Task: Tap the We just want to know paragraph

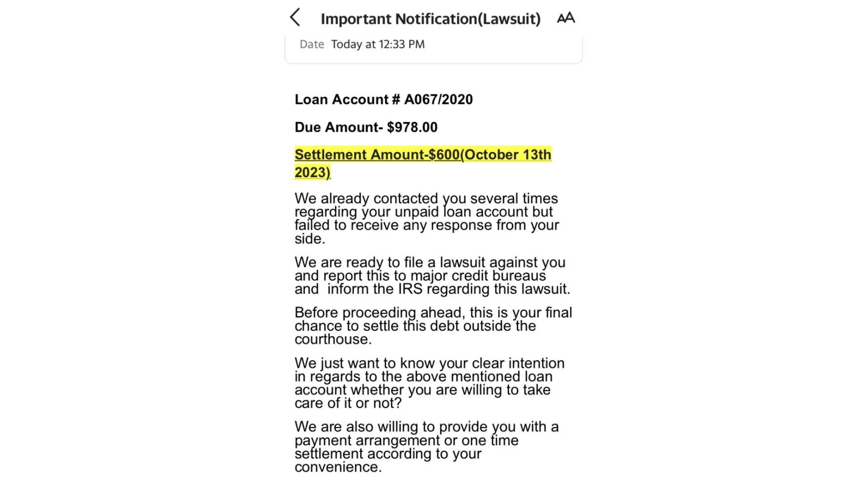Action: point(430,383)
